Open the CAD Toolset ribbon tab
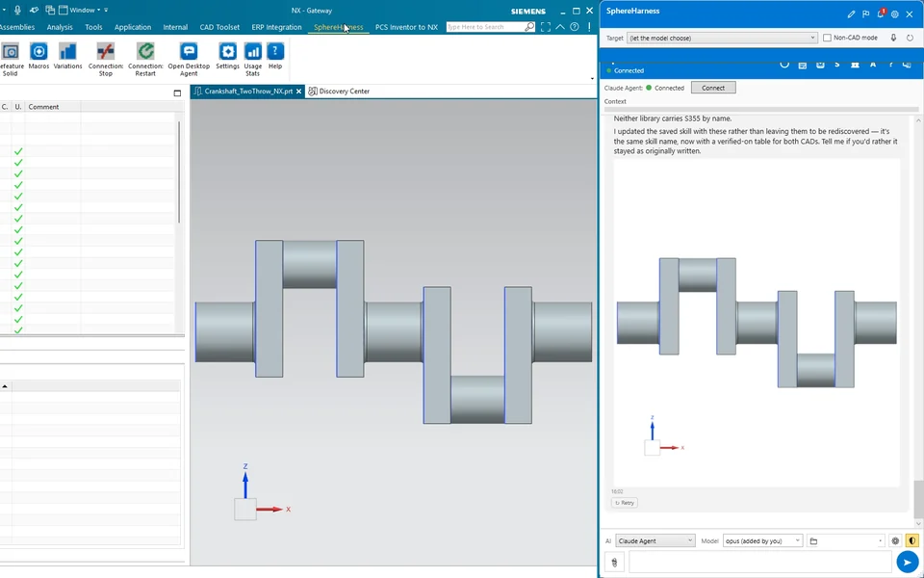924x578 pixels. tap(219, 27)
